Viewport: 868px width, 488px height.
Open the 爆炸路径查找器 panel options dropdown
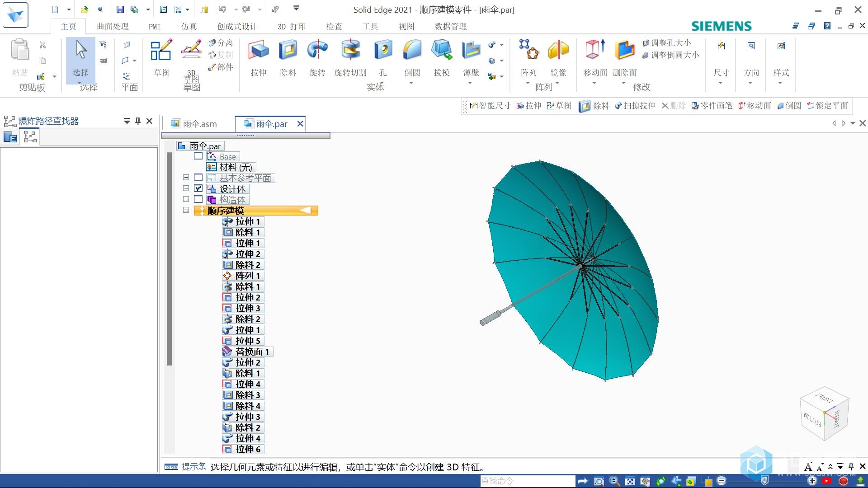[x=127, y=121]
